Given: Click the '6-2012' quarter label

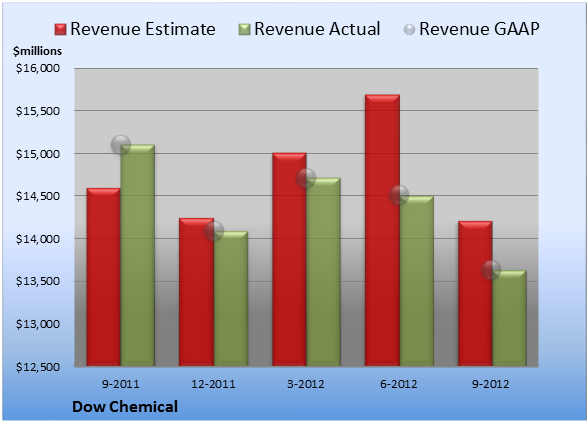Looking at the screenshot, I should [399, 384].
